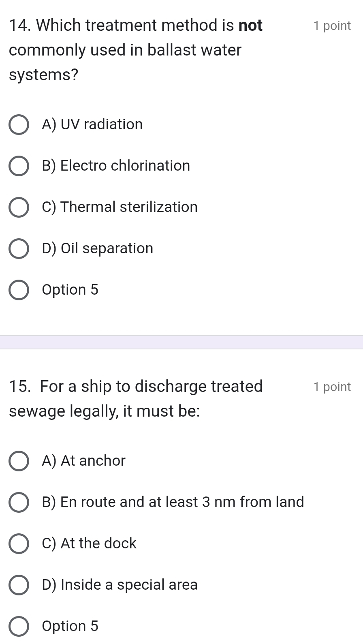Mark 'C) Thermal sterilization' as the answer
This screenshot has height=644, width=363.
[19, 207]
